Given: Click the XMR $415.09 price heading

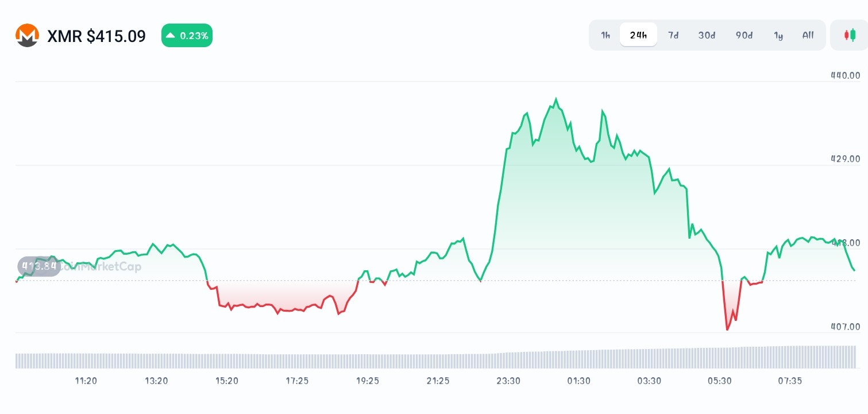Looking at the screenshot, I should pyautogui.click(x=97, y=36).
